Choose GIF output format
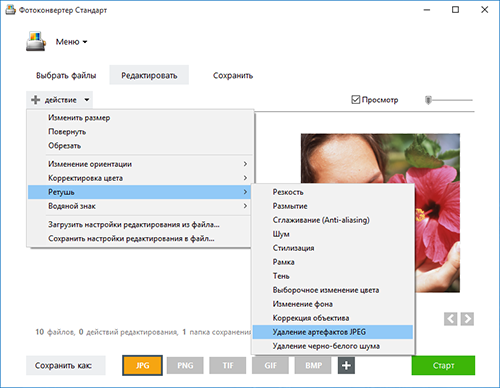500x388 pixels. [270, 365]
